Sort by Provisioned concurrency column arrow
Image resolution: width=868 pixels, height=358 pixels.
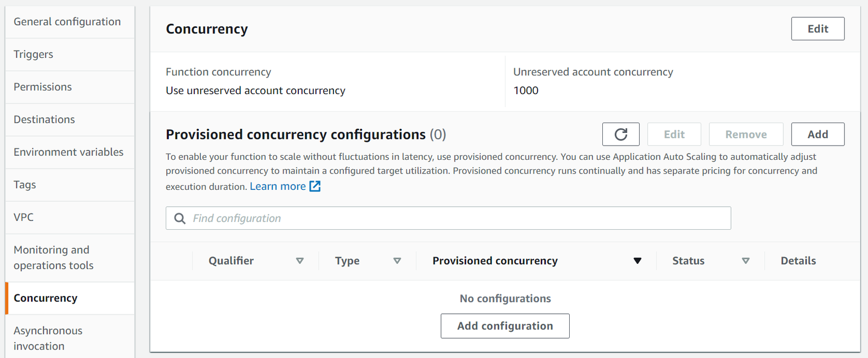pos(638,261)
